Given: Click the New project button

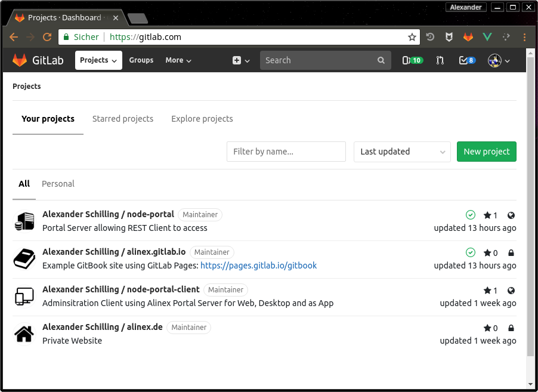Looking at the screenshot, I should coord(486,152).
